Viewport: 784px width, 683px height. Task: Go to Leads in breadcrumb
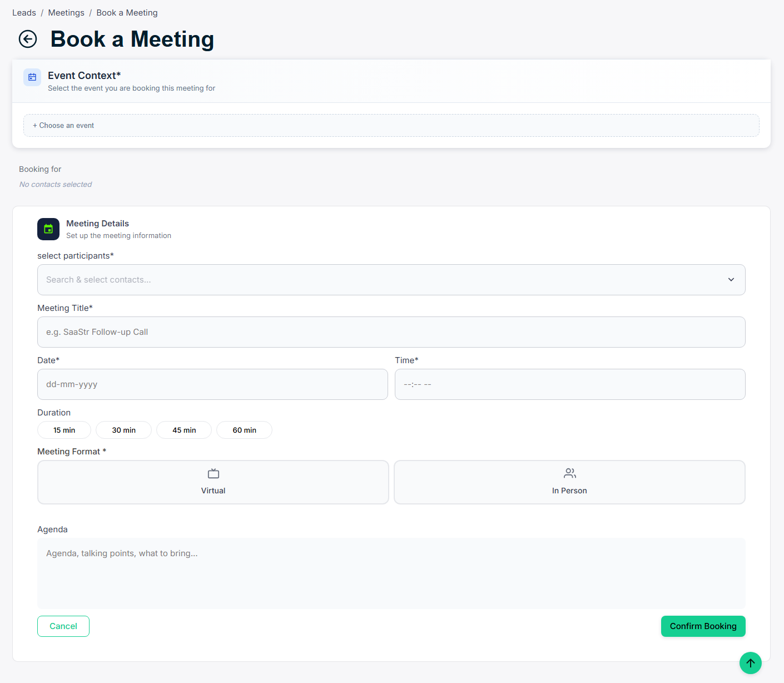point(24,13)
